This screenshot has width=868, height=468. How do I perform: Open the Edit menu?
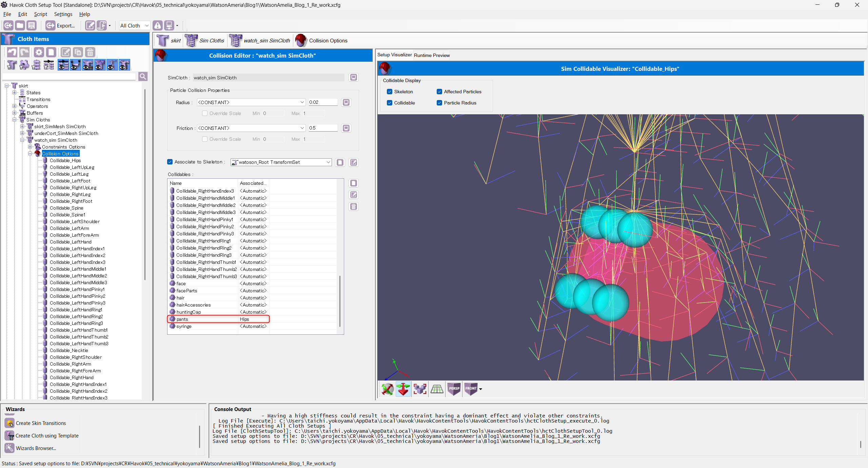[22, 14]
